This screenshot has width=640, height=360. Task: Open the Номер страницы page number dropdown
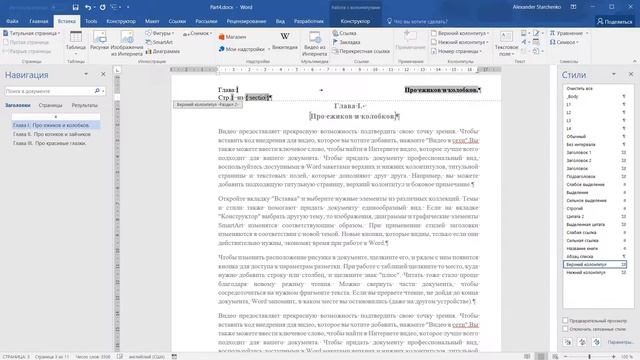pyautogui.click(x=456, y=51)
